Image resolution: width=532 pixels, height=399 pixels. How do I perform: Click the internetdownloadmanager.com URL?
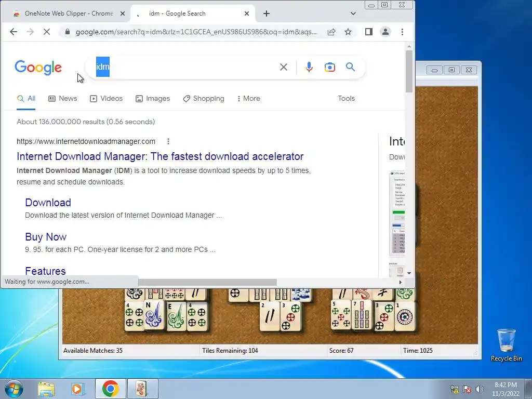pyautogui.click(x=86, y=141)
